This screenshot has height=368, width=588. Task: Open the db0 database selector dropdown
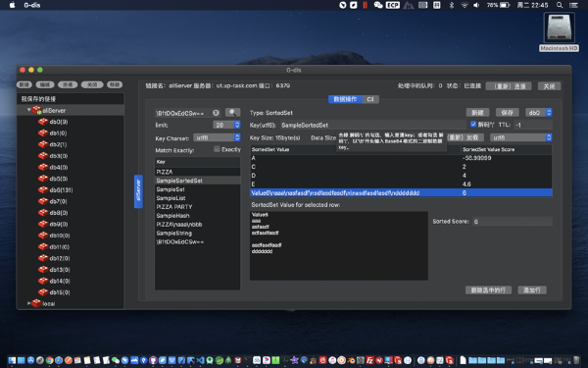[x=539, y=113]
